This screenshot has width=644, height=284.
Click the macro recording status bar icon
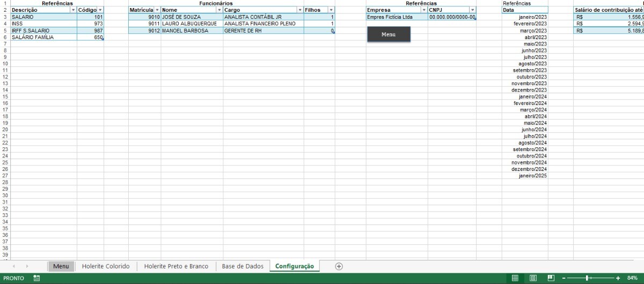(36, 278)
